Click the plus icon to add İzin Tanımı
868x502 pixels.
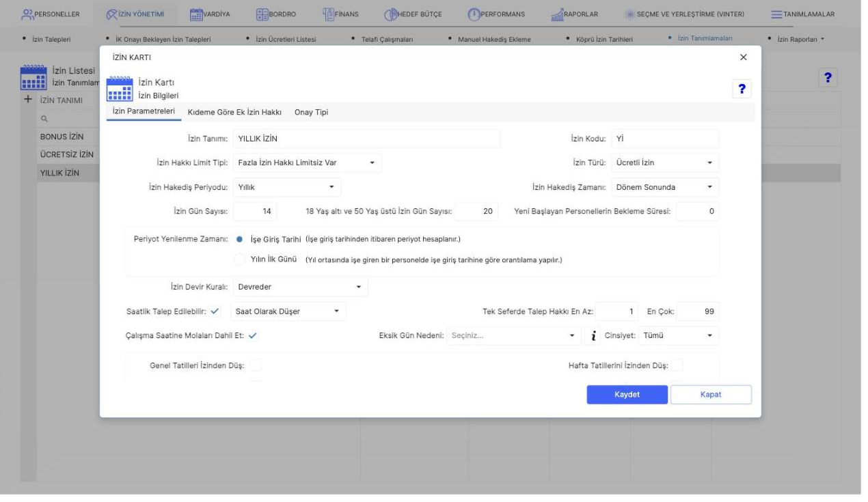click(x=28, y=100)
